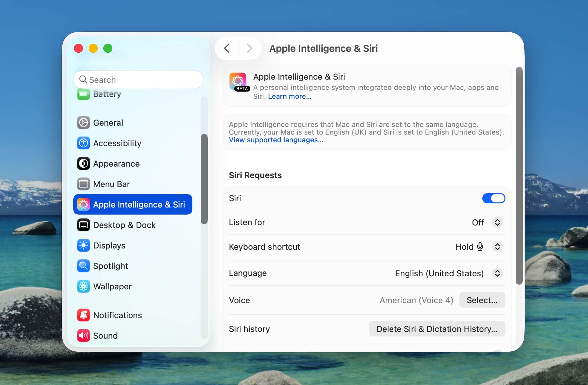Select Apple Intelligence & Siri sidebar item
This screenshot has width=588, height=385.
coord(133,204)
